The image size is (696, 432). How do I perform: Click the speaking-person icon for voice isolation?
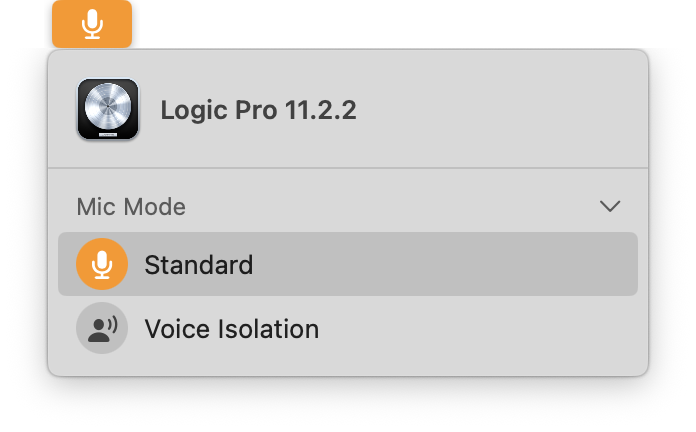coord(103,329)
